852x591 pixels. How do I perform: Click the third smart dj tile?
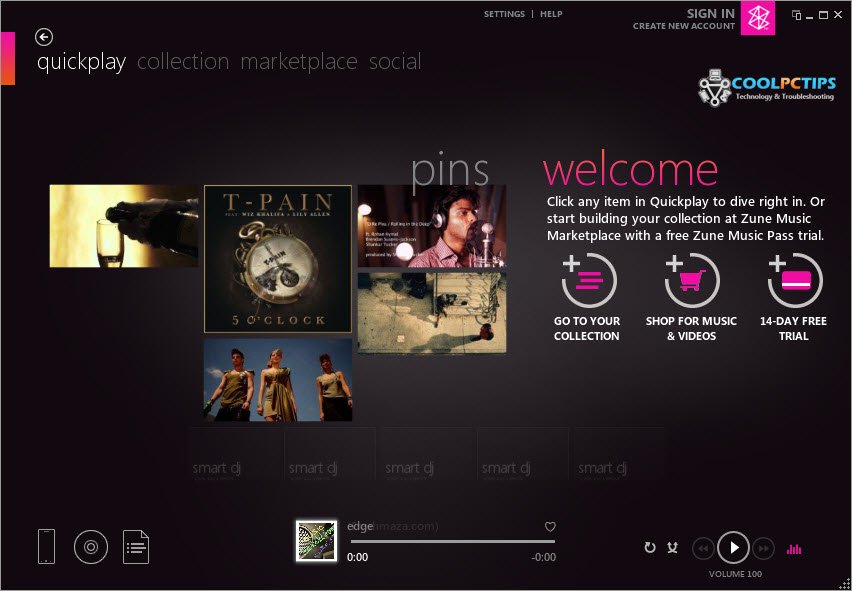[x=429, y=454]
